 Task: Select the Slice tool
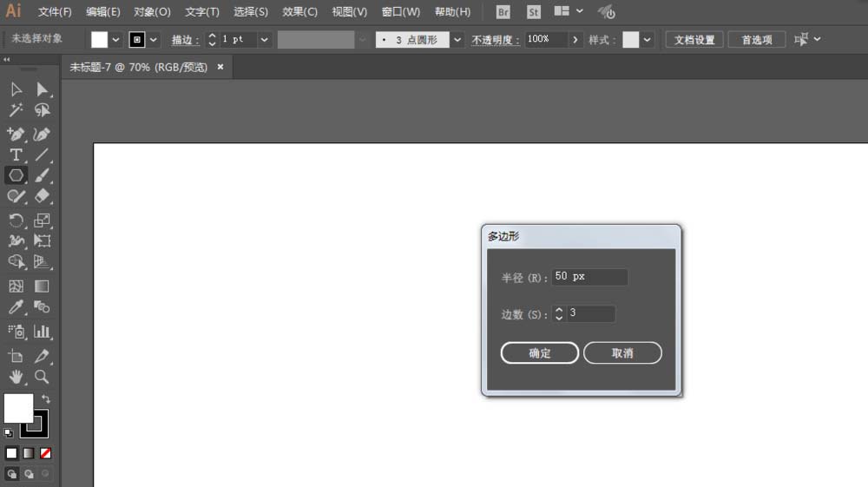(x=42, y=356)
